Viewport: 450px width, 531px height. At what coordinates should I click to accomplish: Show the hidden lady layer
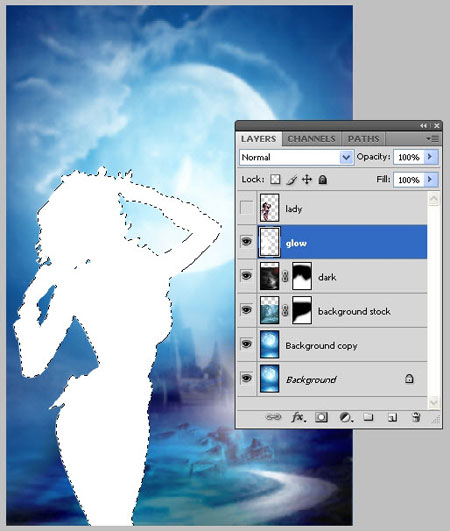coord(246,208)
